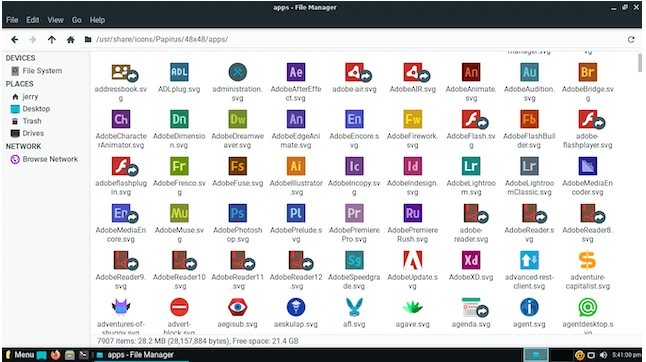Open the home folder via toolbar icon

[x=70, y=40]
